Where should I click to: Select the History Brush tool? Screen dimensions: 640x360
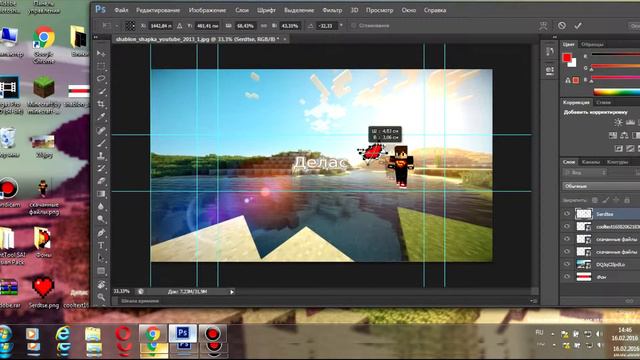101,168
